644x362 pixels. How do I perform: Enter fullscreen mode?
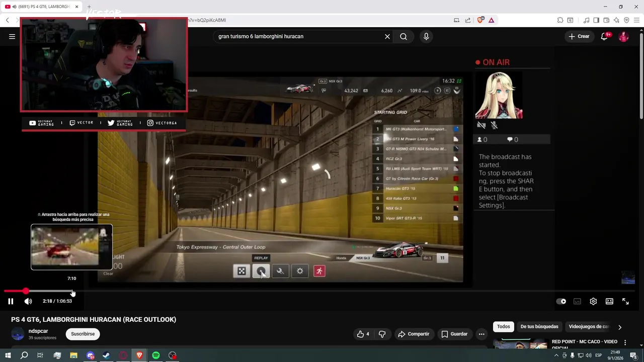625,301
